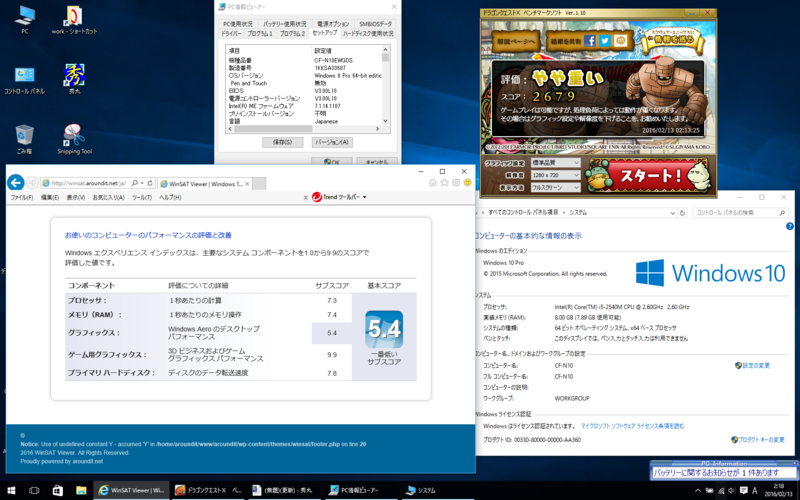The image size is (800, 500).
Task: Click the バージョン(A) button
Action: [x=332, y=142]
